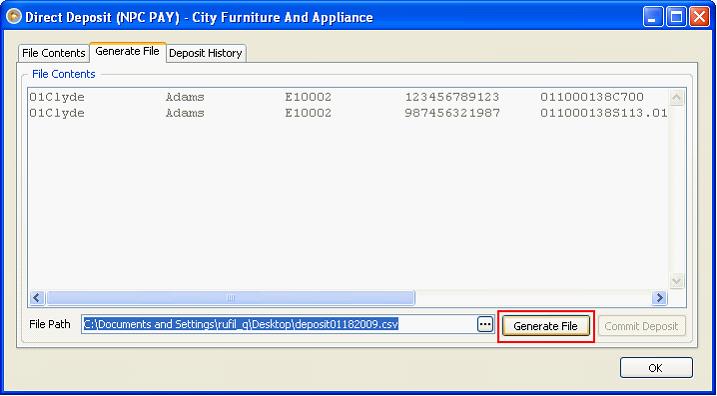Switch to the Deposit History tab
717x396 pixels.
pos(206,53)
